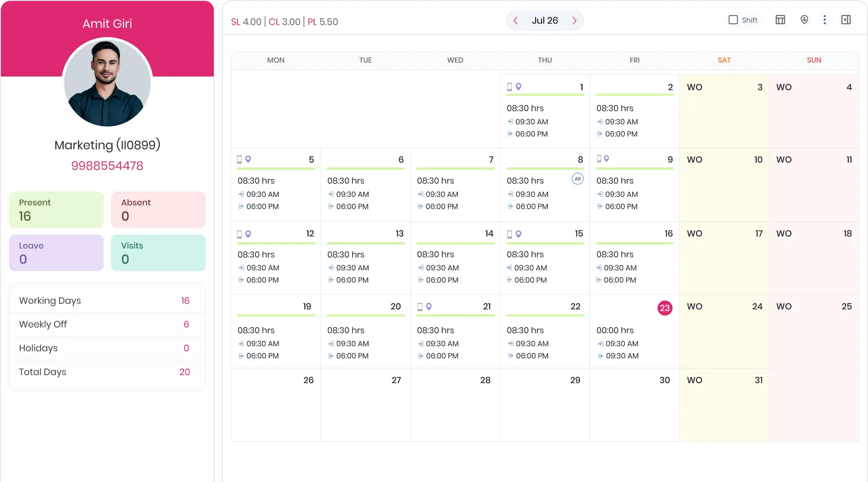Open the Visits 0 summary card
868x482 pixels.
pyautogui.click(x=158, y=253)
